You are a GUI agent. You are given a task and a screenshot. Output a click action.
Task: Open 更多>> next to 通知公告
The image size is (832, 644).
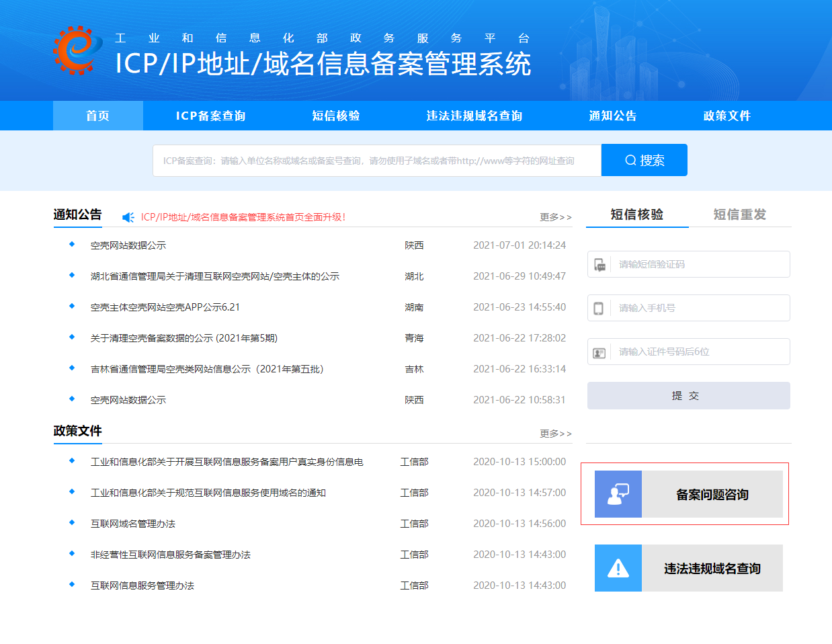click(555, 216)
